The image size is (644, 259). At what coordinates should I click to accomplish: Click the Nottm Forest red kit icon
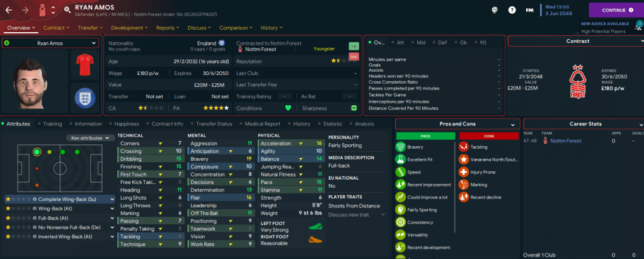(83, 65)
